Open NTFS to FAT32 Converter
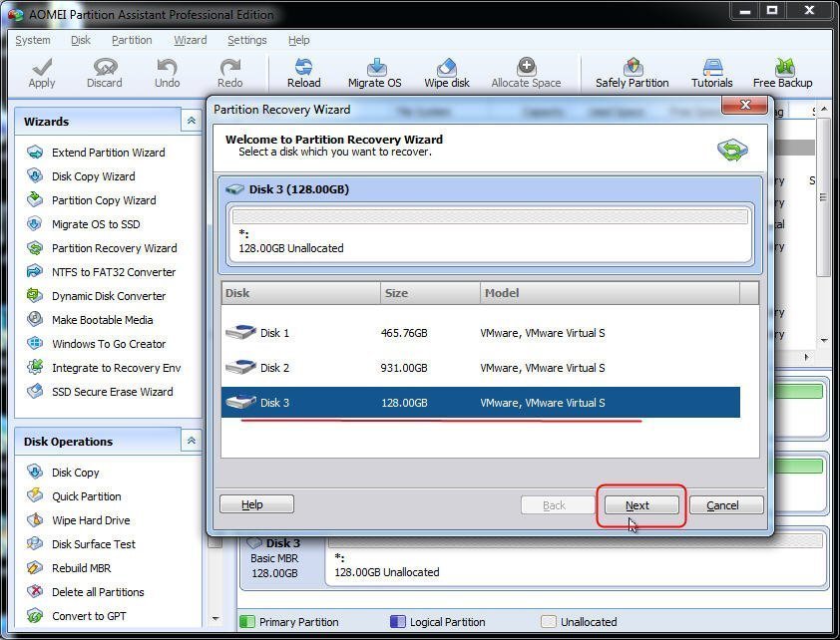Viewport: 840px width, 640px height. click(x=101, y=272)
